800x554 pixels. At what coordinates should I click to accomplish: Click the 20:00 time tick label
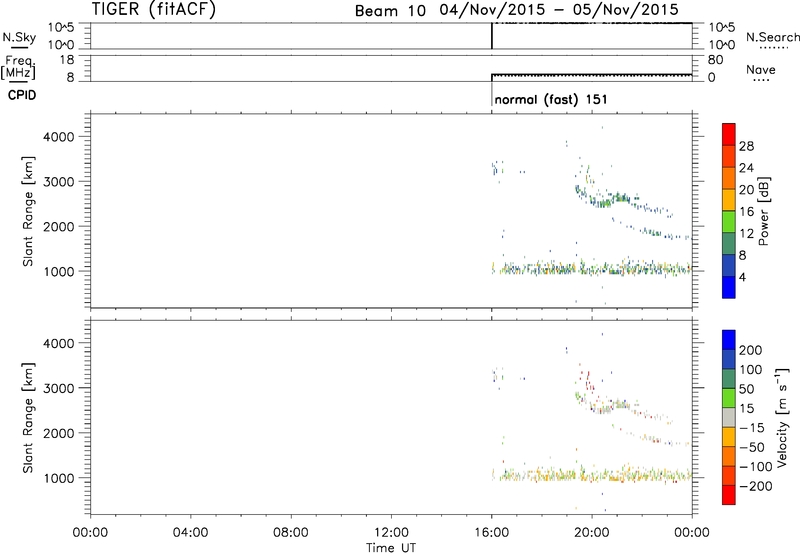point(592,533)
